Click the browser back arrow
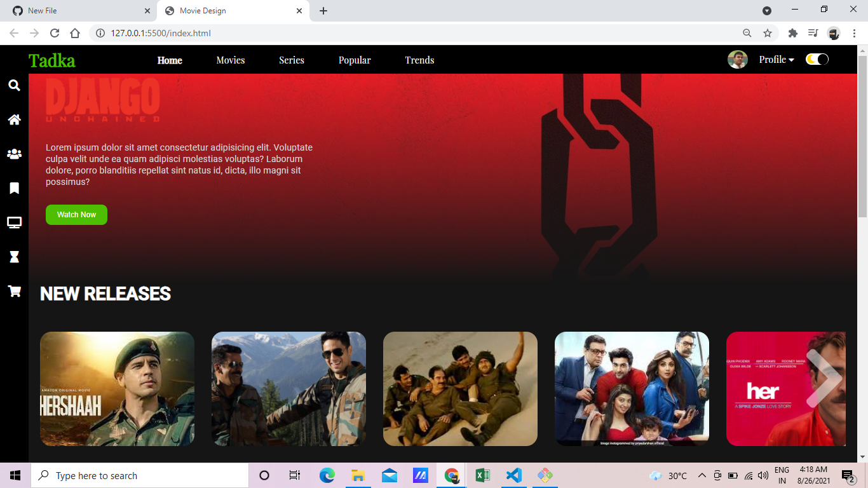Image resolution: width=868 pixels, height=488 pixels. 14,33
